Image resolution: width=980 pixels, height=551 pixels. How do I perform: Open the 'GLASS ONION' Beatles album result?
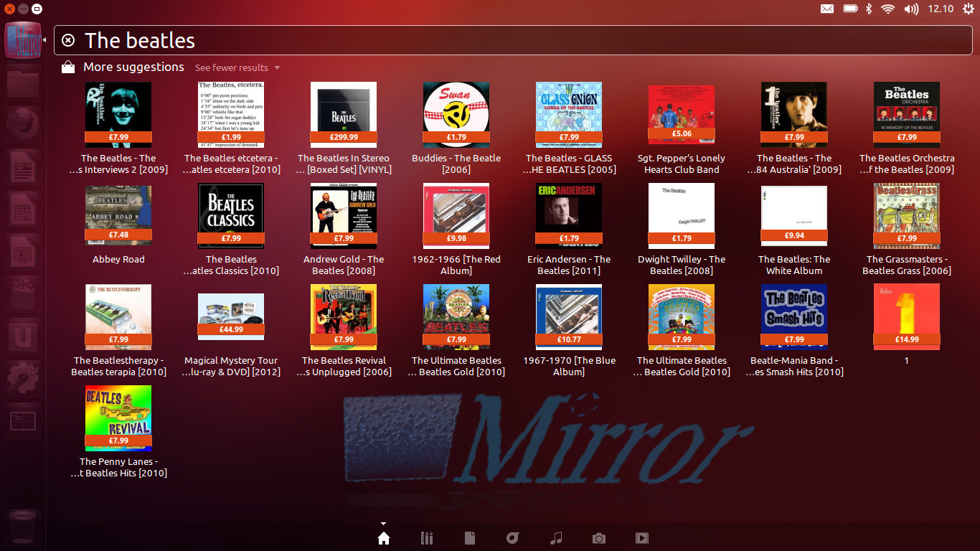[569, 128]
